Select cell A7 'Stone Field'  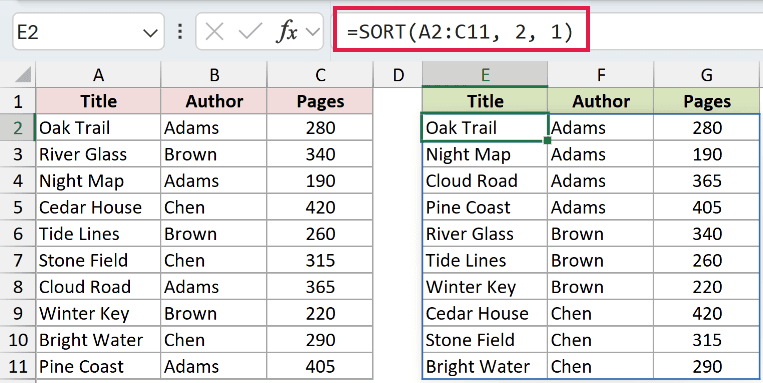click(98, 260)
